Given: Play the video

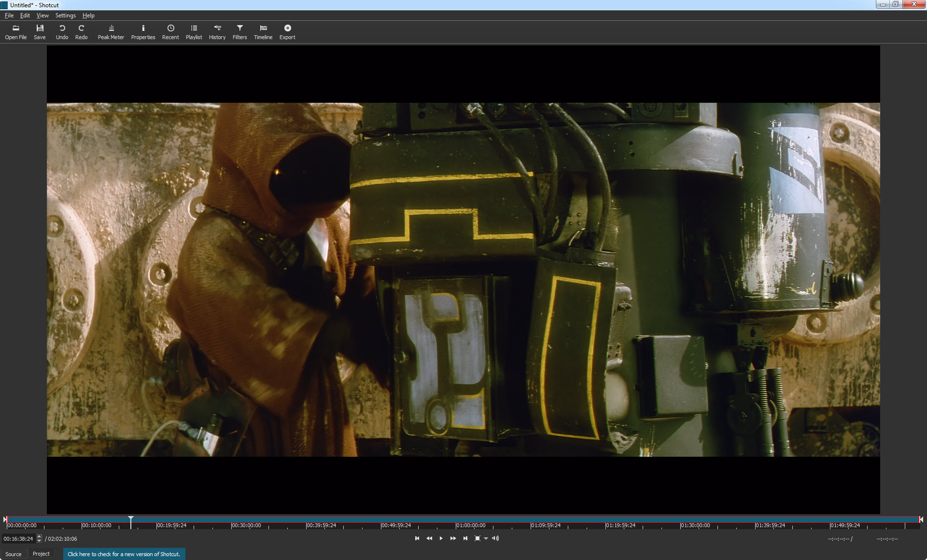Looking at the screenshot, I should coord(441,538).
